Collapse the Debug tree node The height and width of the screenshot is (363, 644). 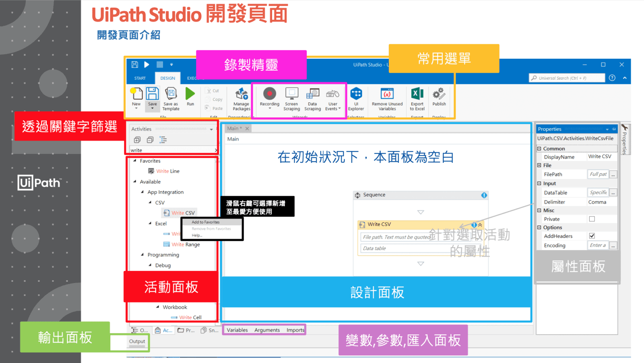click(150, 265)
